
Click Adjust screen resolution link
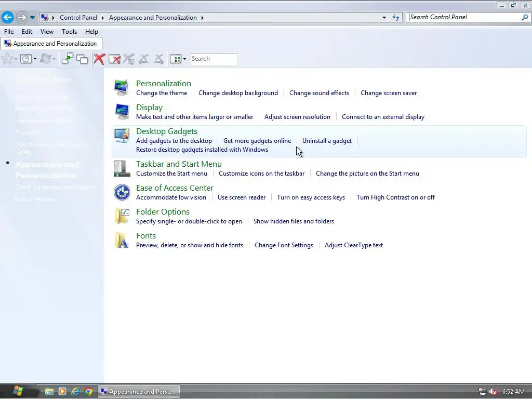(297, 117)
